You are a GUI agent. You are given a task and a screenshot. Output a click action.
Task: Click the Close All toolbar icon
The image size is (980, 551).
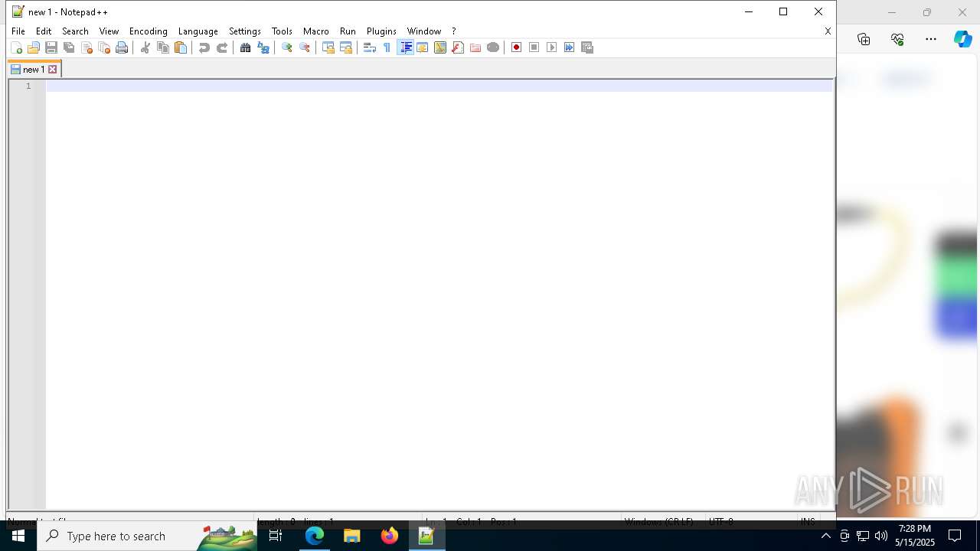[x=104, y=47]
